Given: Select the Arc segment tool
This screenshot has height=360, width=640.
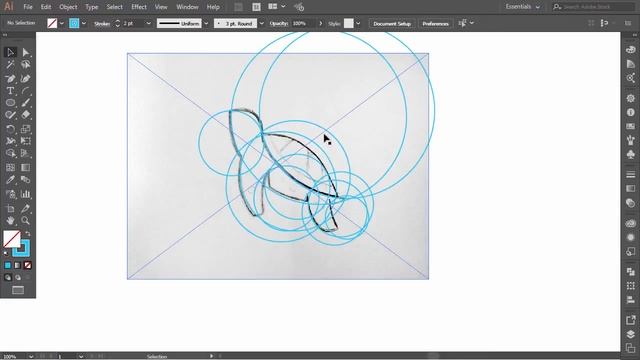Looking at the screenshot, I should [x=25, y=91].
